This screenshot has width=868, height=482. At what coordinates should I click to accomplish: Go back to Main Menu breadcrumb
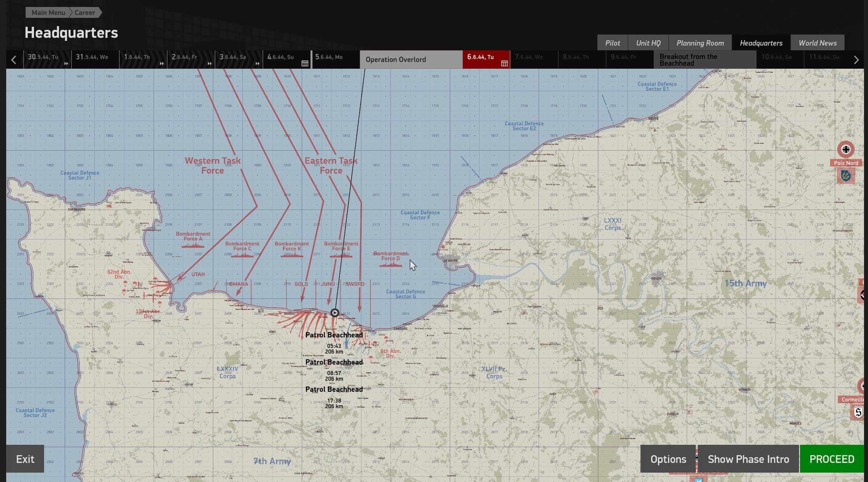(x=48, y=12)
